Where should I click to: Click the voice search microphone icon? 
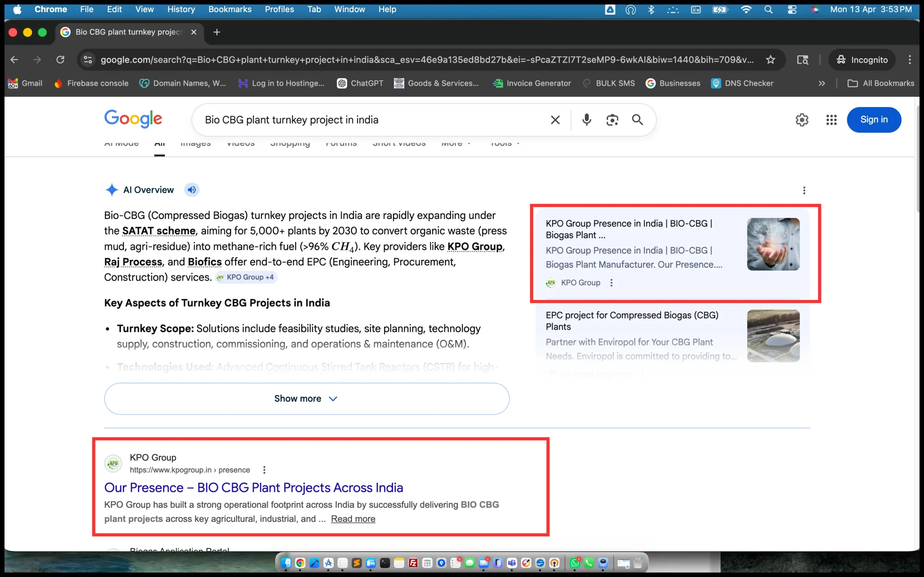[587, 120]
